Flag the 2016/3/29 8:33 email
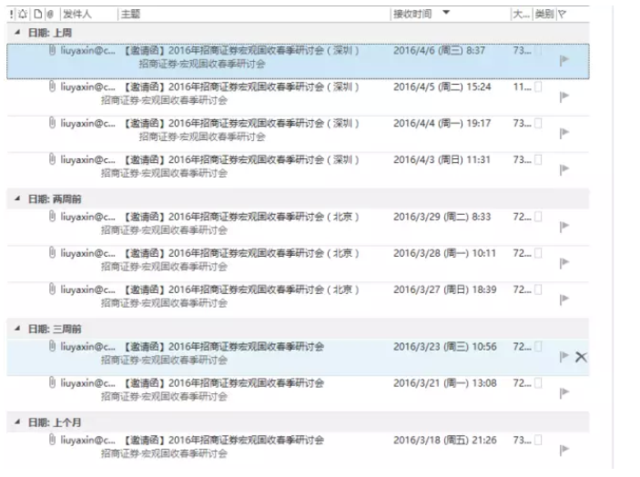 pyautogui.click(x=563, y=226)
